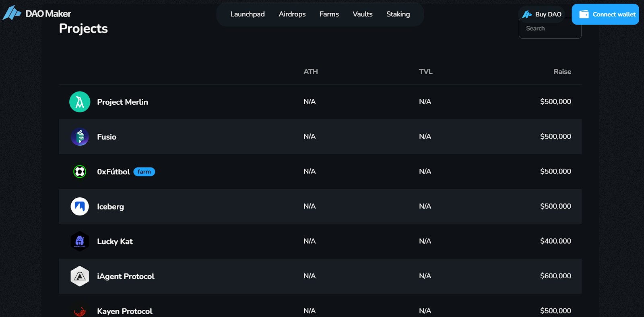Image resolution: width=644 pixels, height=317 pixels.
Task: Click the Project Merlin green logo
Action: [x=80, y=102]
